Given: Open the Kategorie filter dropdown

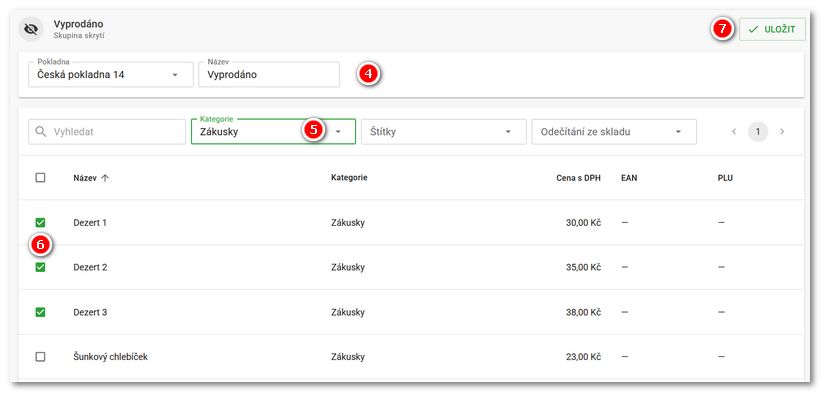Looking at the screenshot, I should point(273,132).
